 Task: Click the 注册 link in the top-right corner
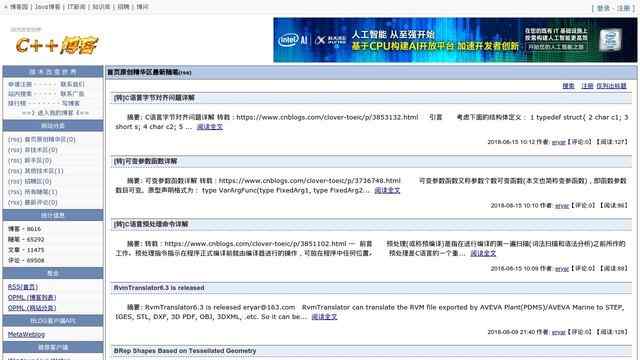[x=623, y=8]
